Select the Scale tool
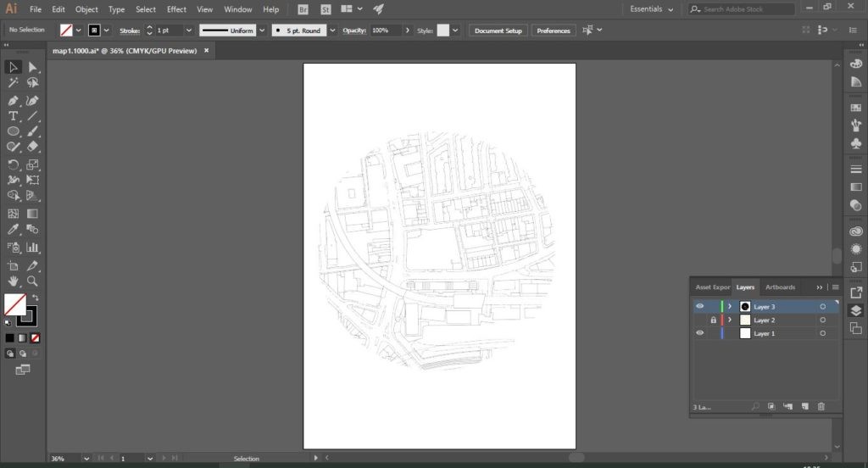Image resolution: width=868 pixels, height=468 pixels. [33, 164]
